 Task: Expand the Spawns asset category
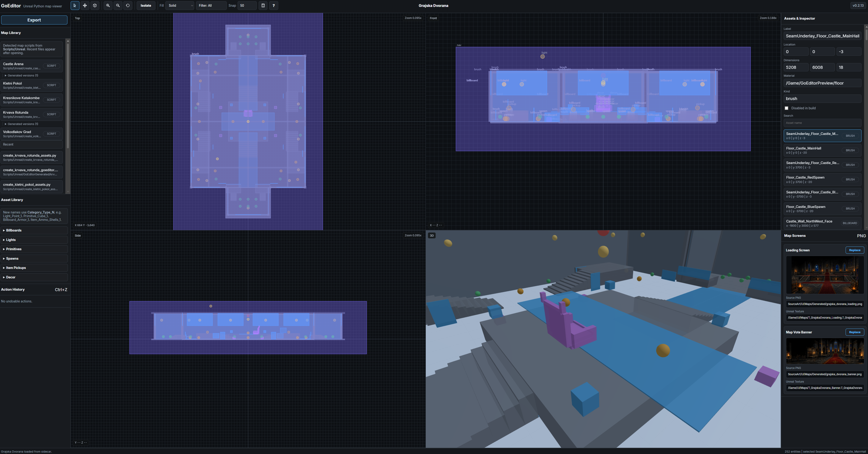34,259
